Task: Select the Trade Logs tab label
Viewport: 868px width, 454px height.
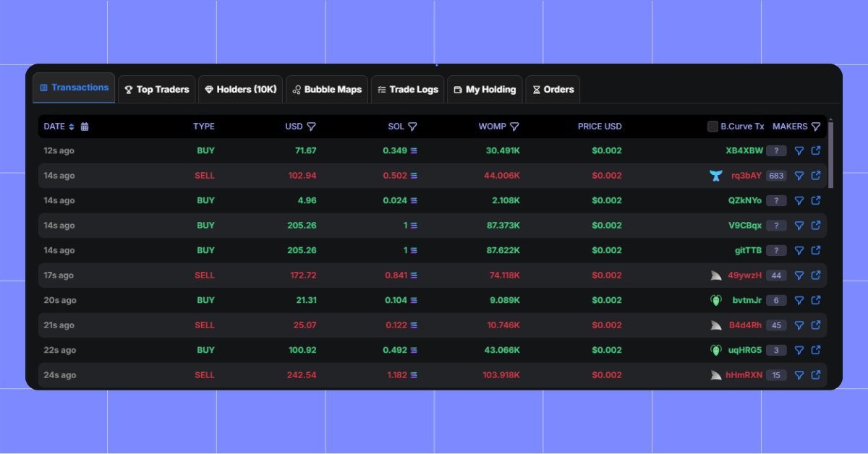Action: (x=414, y=89)
